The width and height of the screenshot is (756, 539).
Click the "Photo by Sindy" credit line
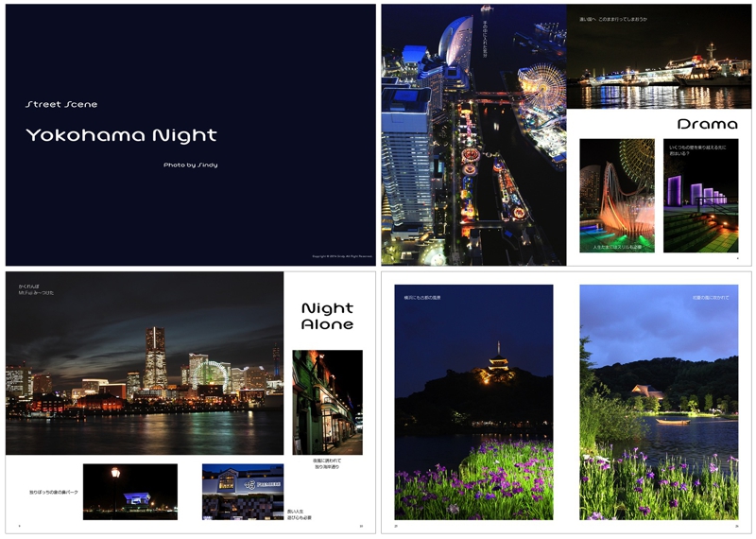(x=191, y=165)
